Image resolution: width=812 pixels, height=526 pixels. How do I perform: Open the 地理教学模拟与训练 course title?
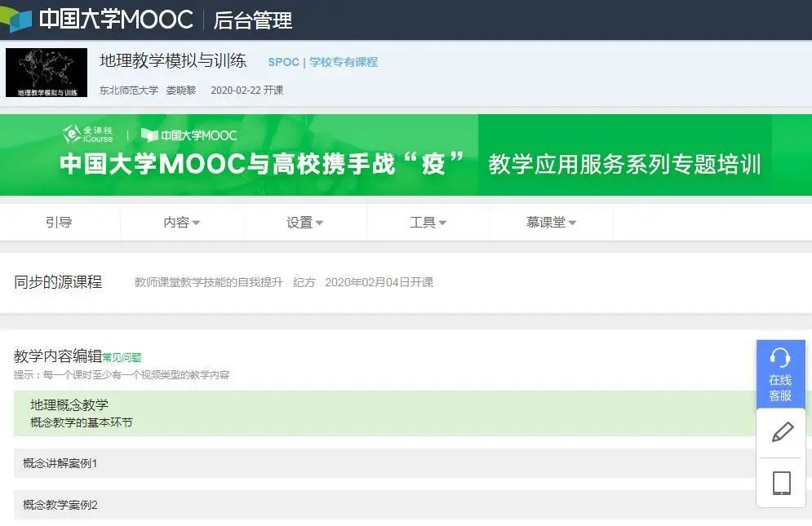(172, 61)
